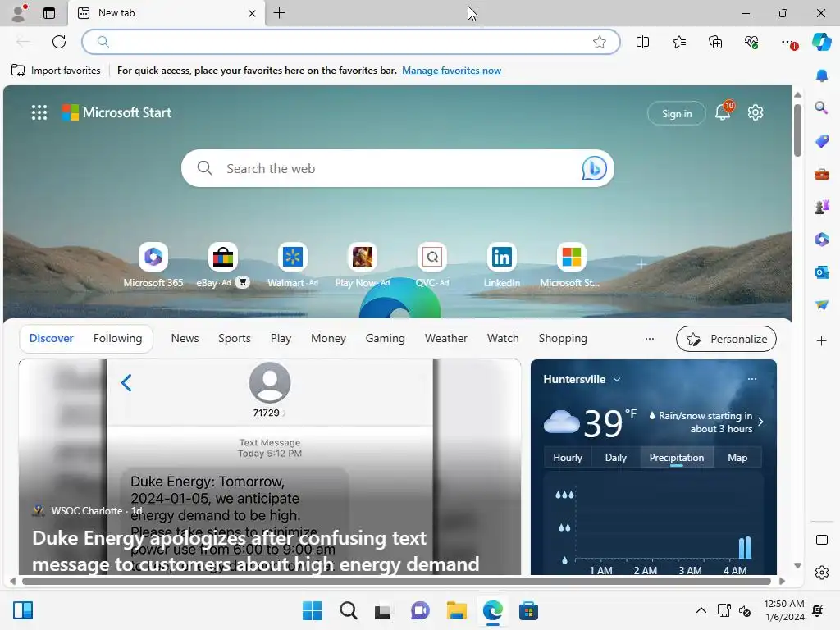The image size is (840, 630).
Task: Open sidebar Drop paper plane icon
Action: [822, 305]
